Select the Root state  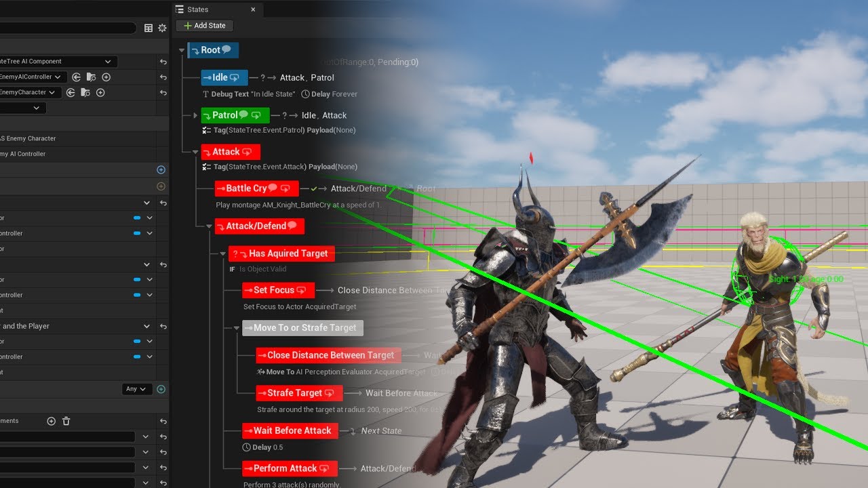(213, 50)
